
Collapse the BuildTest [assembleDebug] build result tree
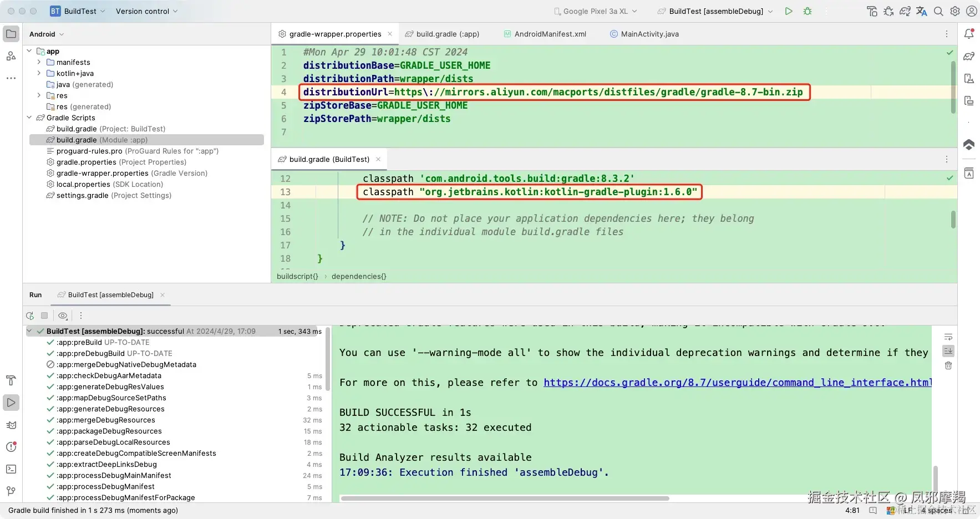pos(29,331)
